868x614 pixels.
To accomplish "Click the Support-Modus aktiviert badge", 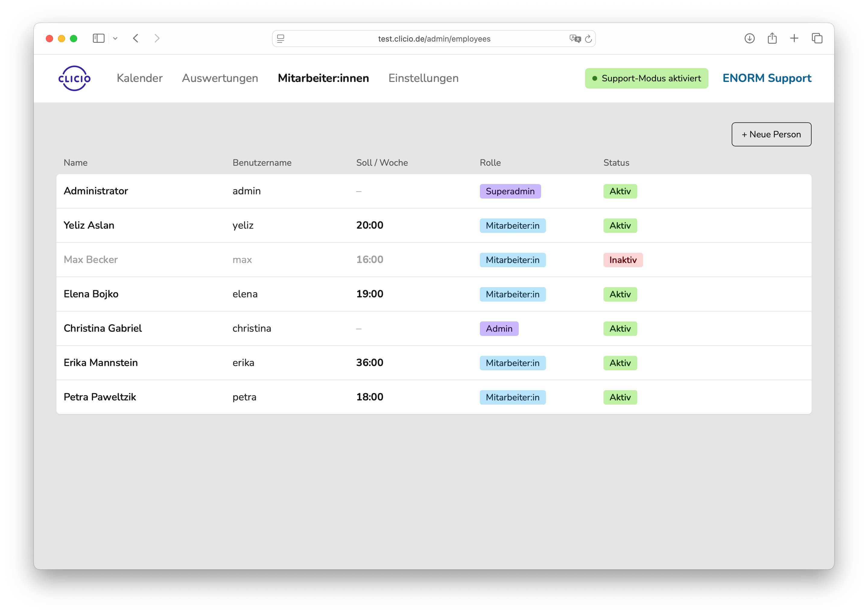I will tap(646, 78).
